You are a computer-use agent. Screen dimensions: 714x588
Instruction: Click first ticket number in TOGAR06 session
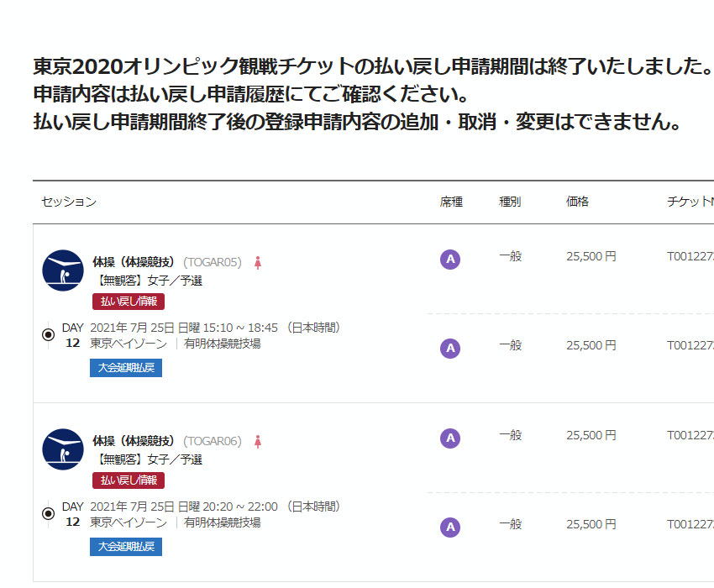(x=690, y=435)
